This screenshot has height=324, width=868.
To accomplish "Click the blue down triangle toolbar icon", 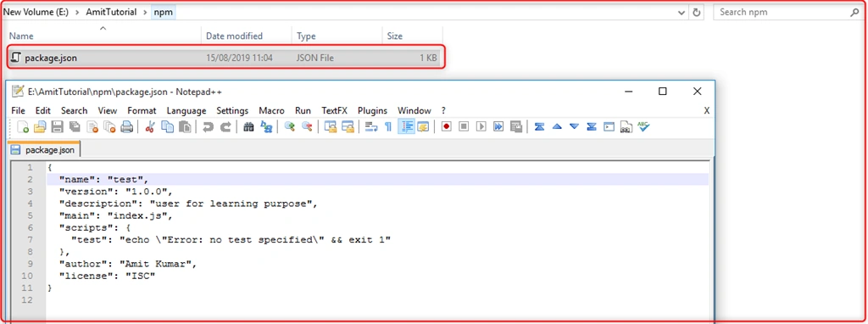I will point(574,127).
